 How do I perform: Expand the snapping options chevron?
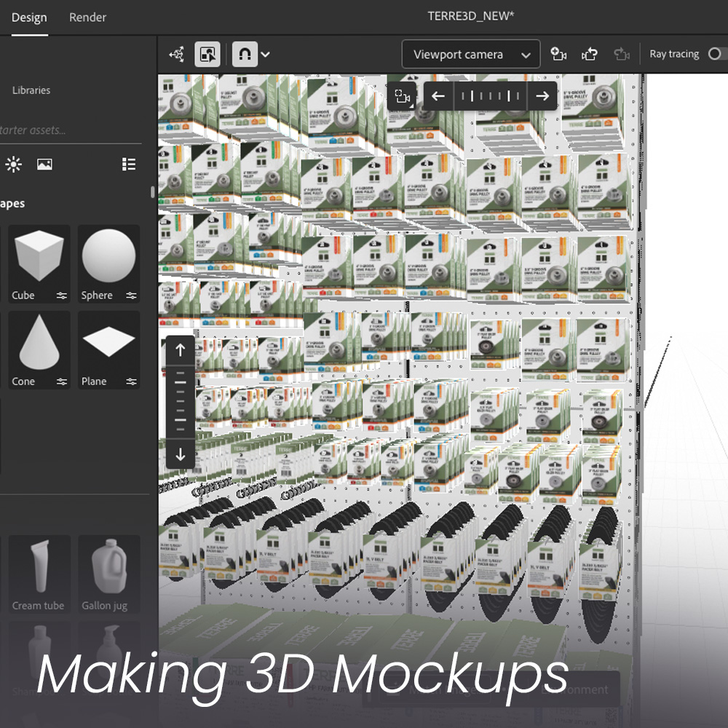[x=265, y=55]
